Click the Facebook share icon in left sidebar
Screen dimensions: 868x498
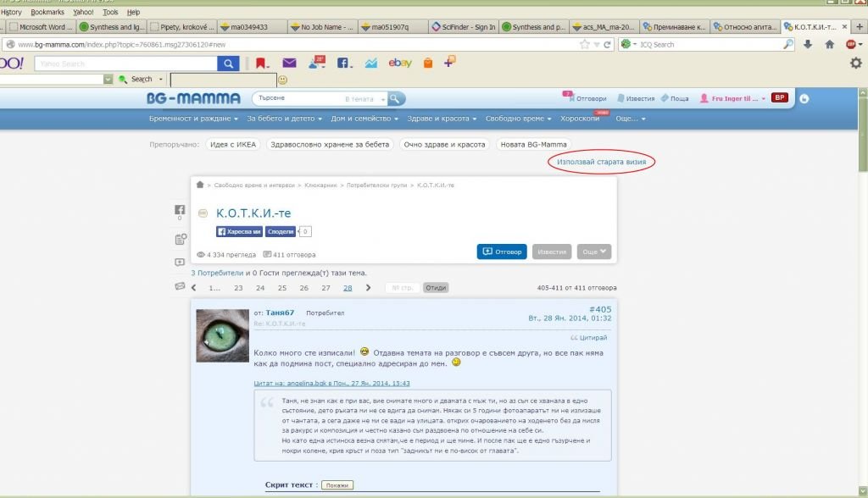(180, 211)
